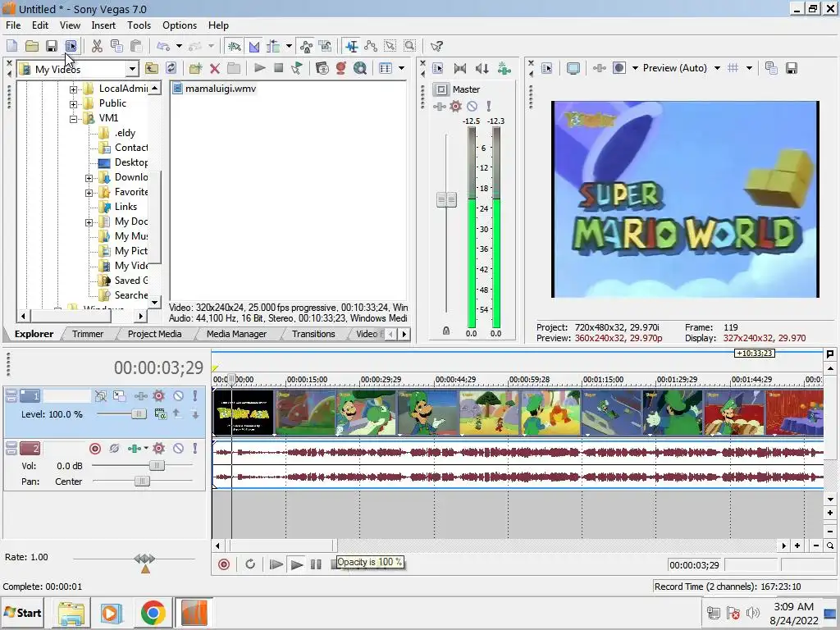Create a new folder in Explorer

coord(195,68)
